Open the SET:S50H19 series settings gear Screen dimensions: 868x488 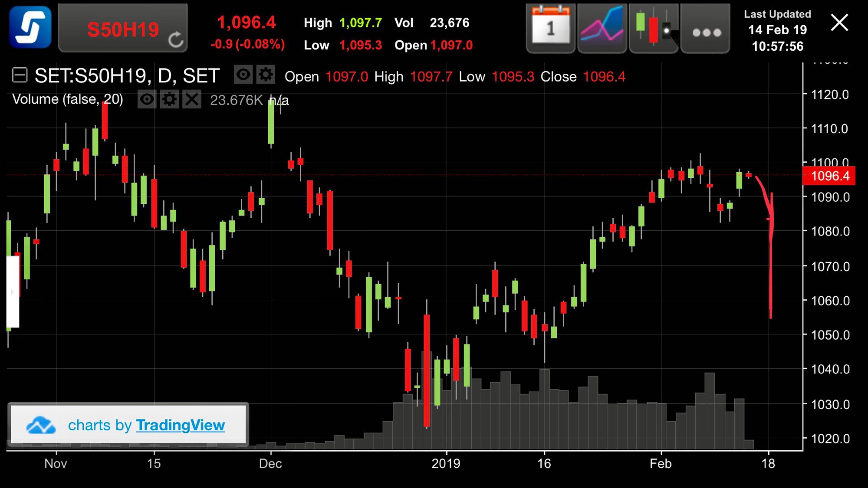pos(266,75)
